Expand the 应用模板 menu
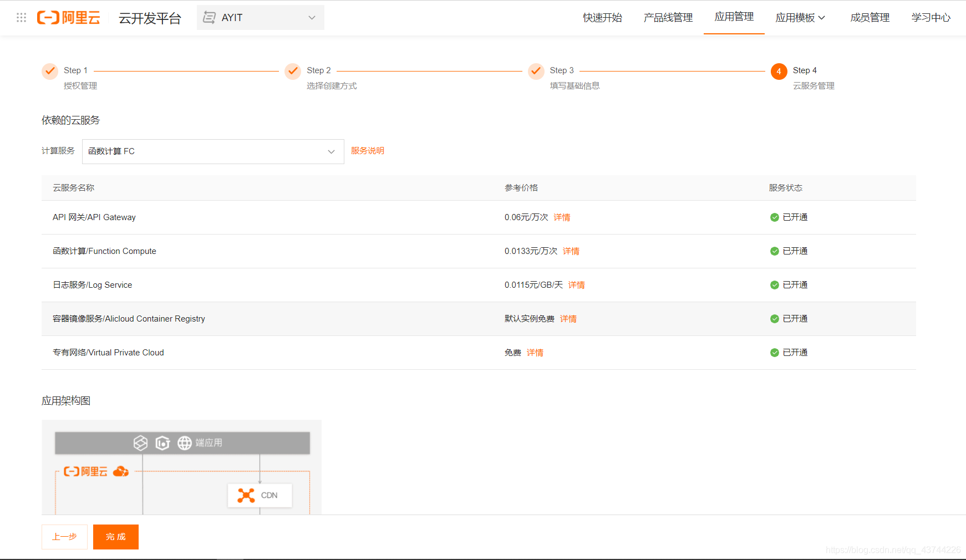The image size is (966, 560). coord(800,18)
